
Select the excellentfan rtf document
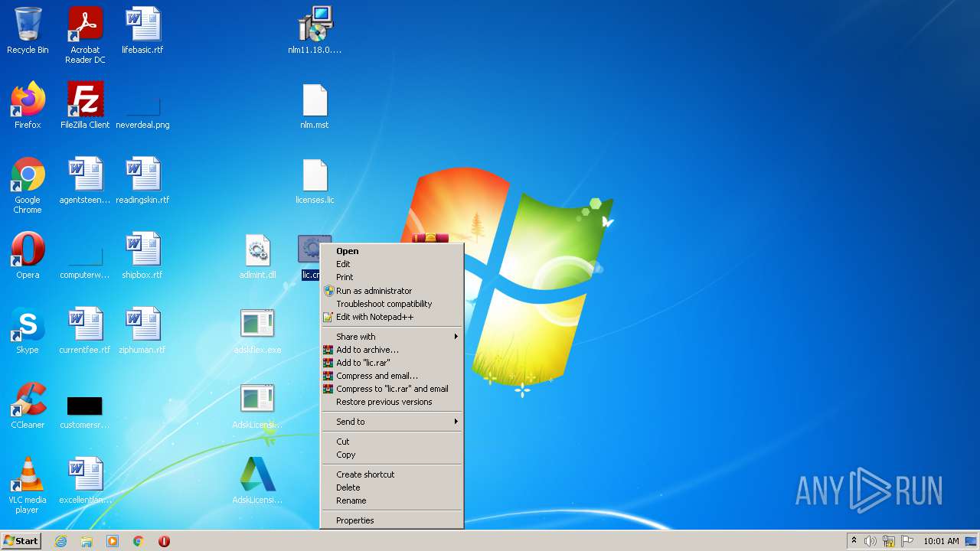(85, 481)
